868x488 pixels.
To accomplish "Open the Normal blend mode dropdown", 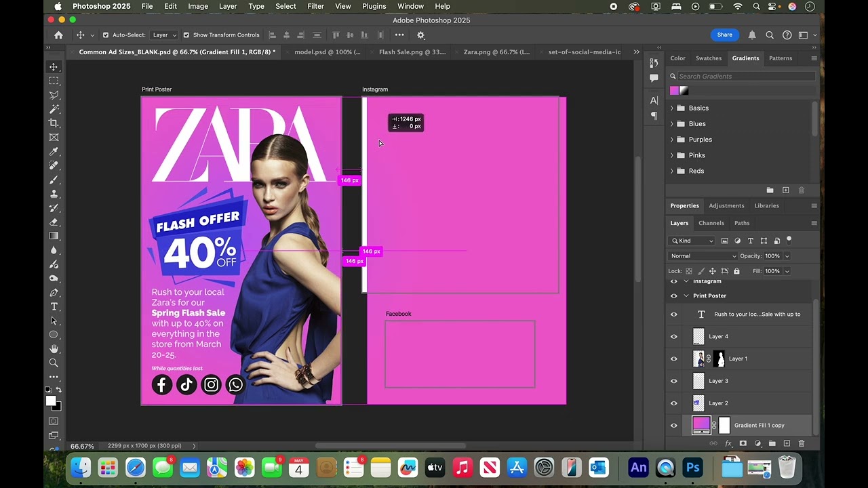I will 703,256.
